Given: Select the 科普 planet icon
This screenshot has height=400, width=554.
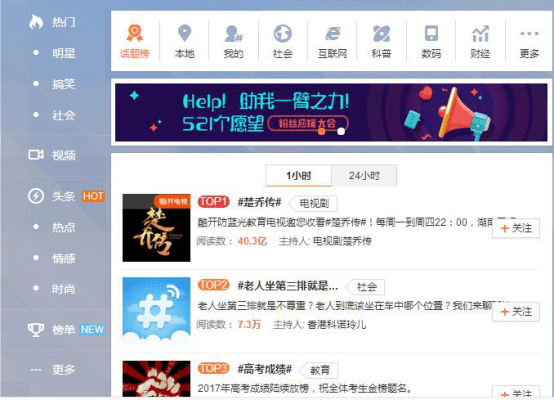Looking at the screenshot, I should (382, 34).
